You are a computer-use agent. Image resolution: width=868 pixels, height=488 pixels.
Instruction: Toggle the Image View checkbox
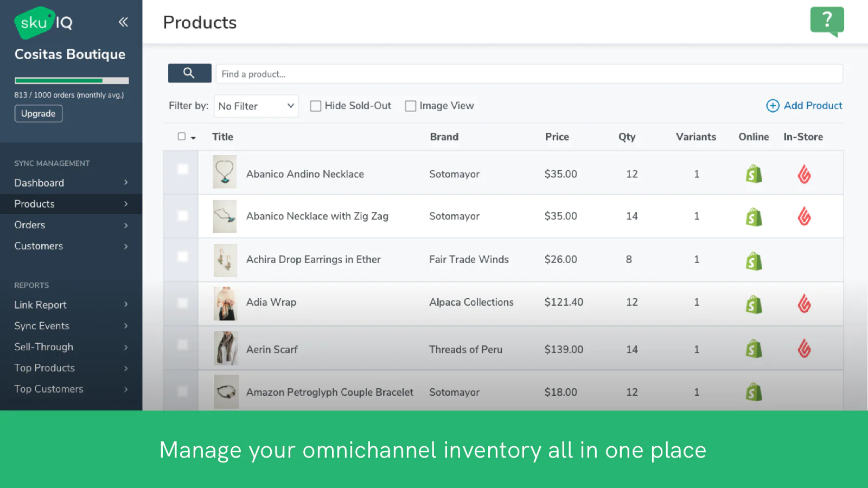(x=411, y=106)
